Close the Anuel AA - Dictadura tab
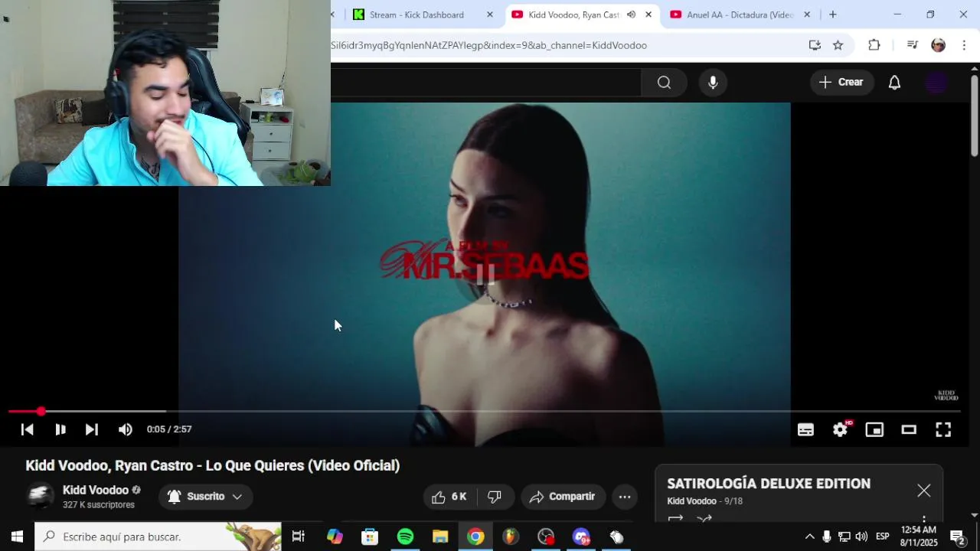 (x=807, y=15)
